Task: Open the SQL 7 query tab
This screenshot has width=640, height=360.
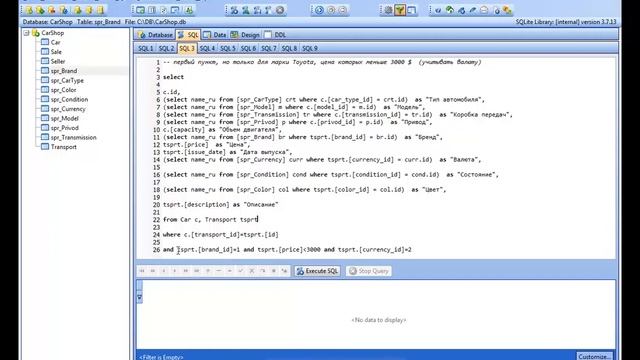Action: [269, 48]
